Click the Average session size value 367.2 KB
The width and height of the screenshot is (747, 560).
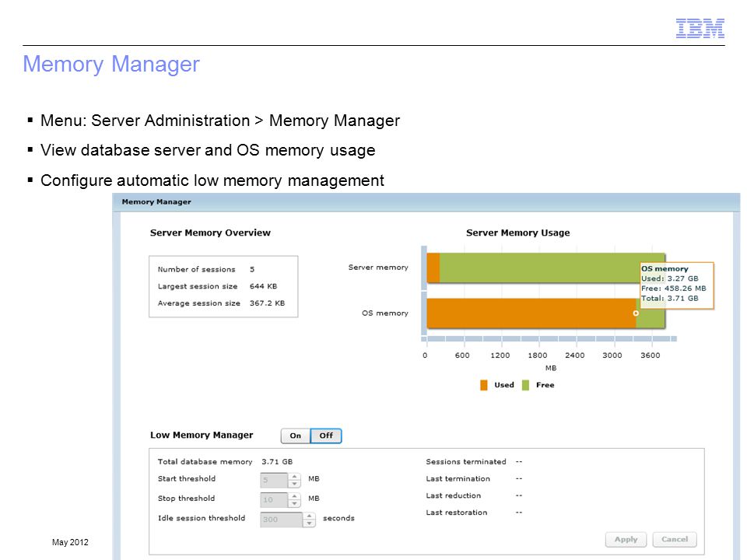coord(267,303)
